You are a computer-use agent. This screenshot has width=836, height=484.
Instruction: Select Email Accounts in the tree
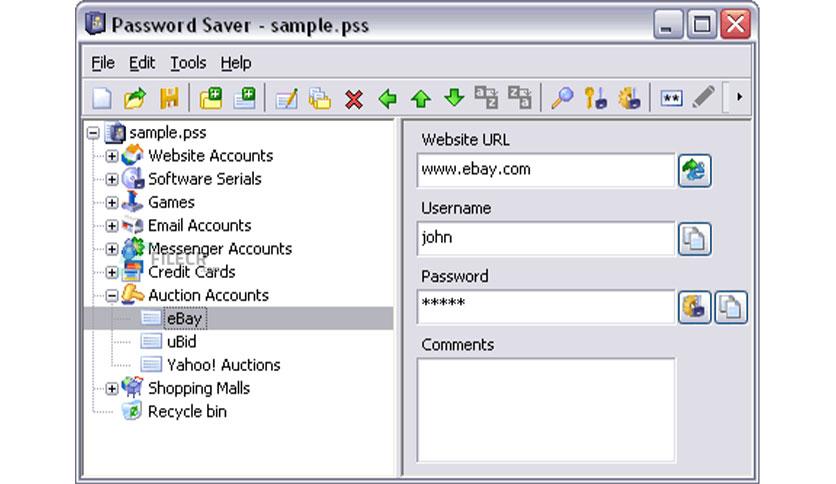199,225
